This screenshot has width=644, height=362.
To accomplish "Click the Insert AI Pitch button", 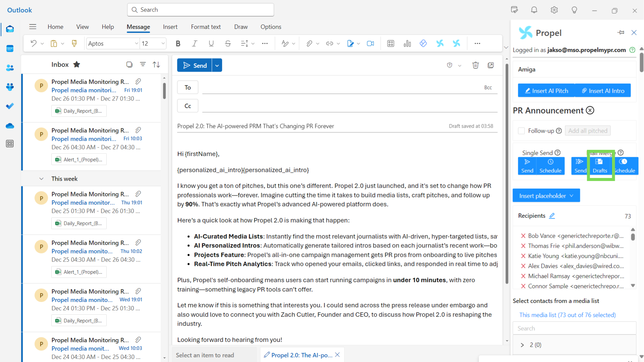I will (x=546, y=91).
